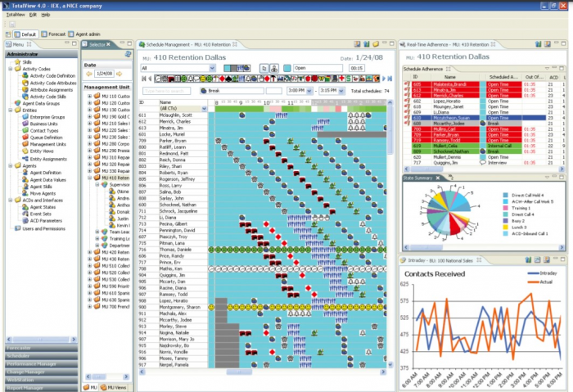
Task: Click the schedule grid horizontal scrollbar thumb
Action: pos(239,372)
